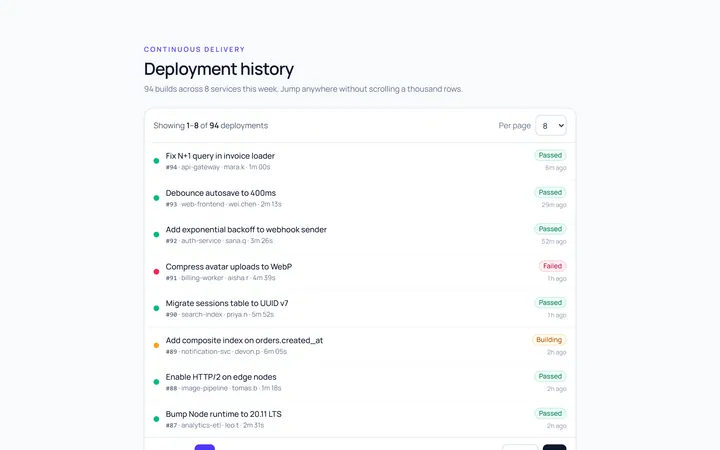This screenshot has height=450, width=720.
Task: Select metadata '#89 · notification-svc · devon.p · 6m 05s'
Action: pos(226,352)
